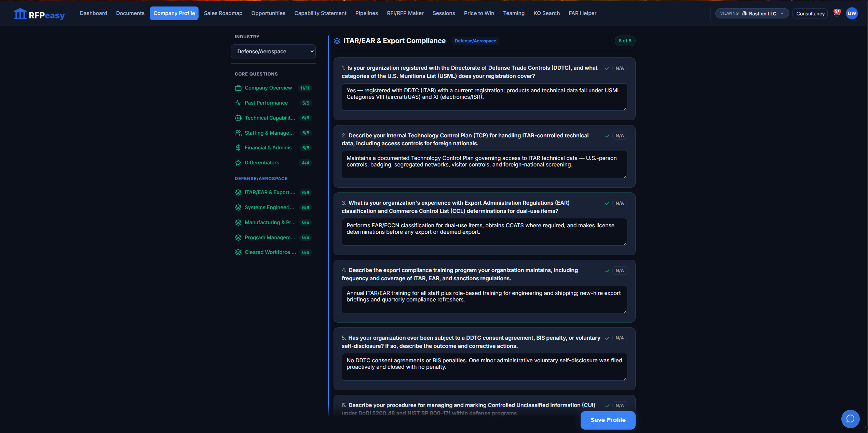Click the 6 of 6 progress badge

coord(625,41)
